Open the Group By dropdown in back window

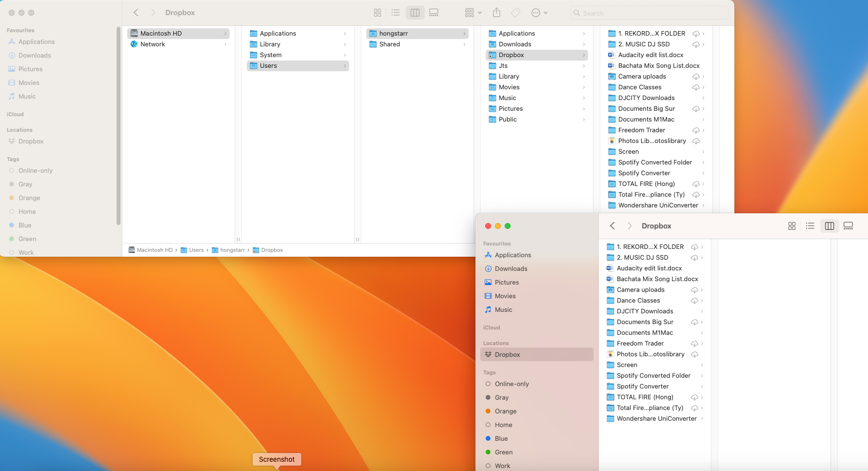473,13
